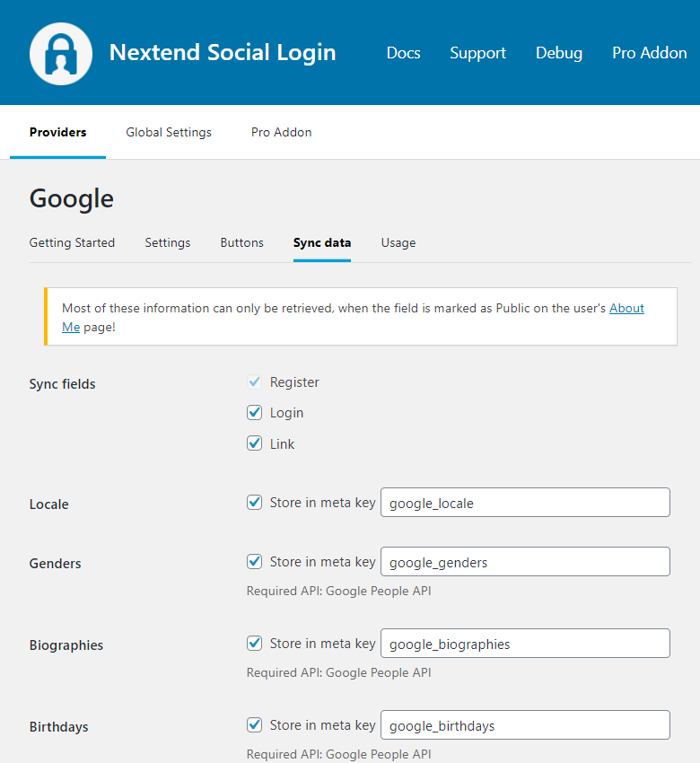Go to the Getting Started sub-tab
This screenshot has width=700, height=763.
(72, 242)
